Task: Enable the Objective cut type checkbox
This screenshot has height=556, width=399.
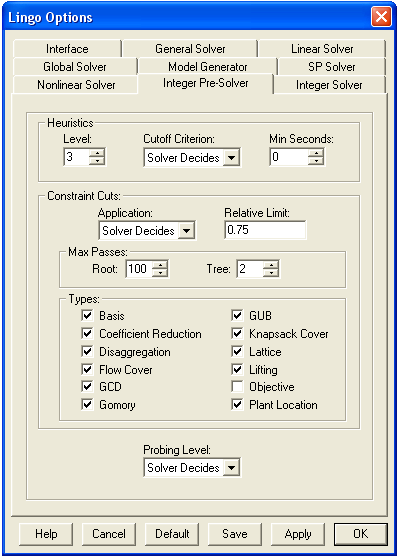Action: pyautogui.click(x=237, y=387)
